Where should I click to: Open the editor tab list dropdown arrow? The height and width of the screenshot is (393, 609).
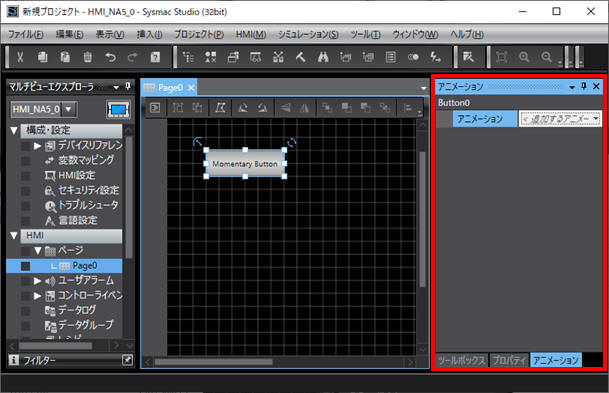coord(423,88)
